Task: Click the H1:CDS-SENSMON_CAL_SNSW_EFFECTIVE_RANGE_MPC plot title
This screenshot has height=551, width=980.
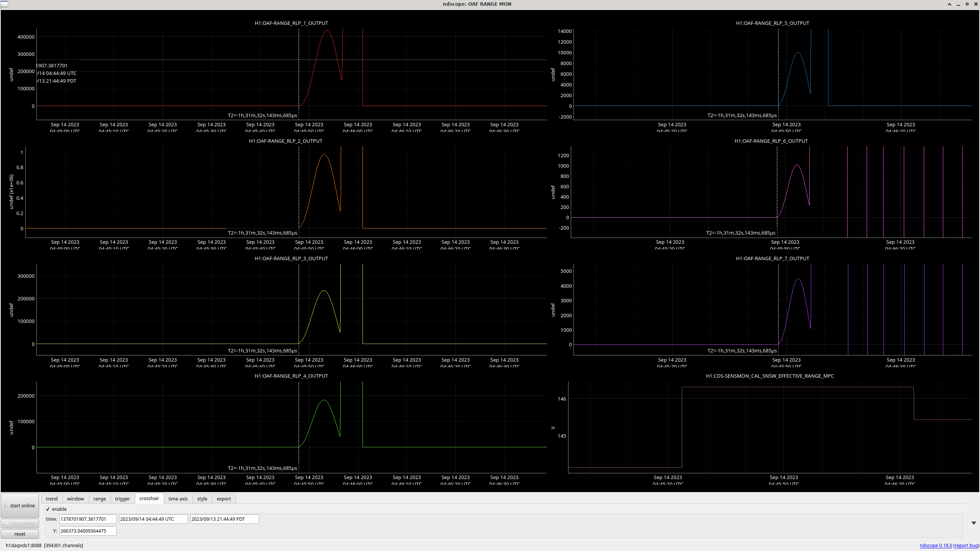Action: [770, 376]
